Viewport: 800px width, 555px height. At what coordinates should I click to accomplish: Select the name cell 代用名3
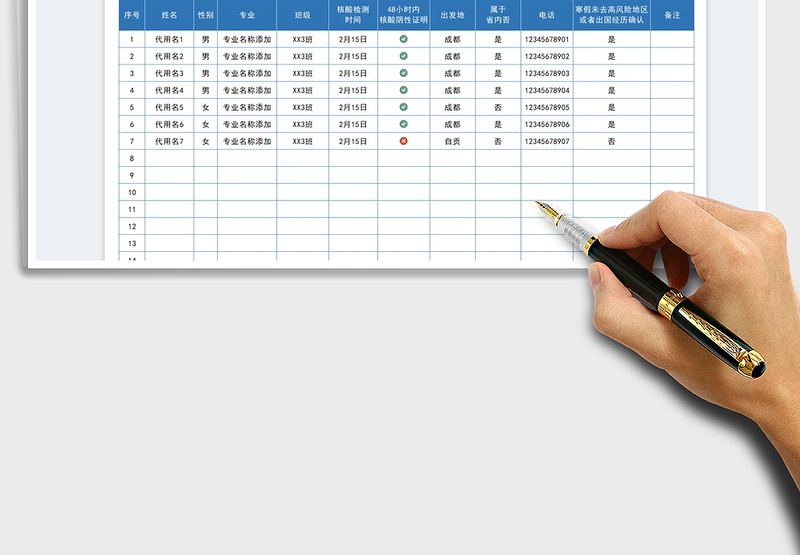[169, 73]
